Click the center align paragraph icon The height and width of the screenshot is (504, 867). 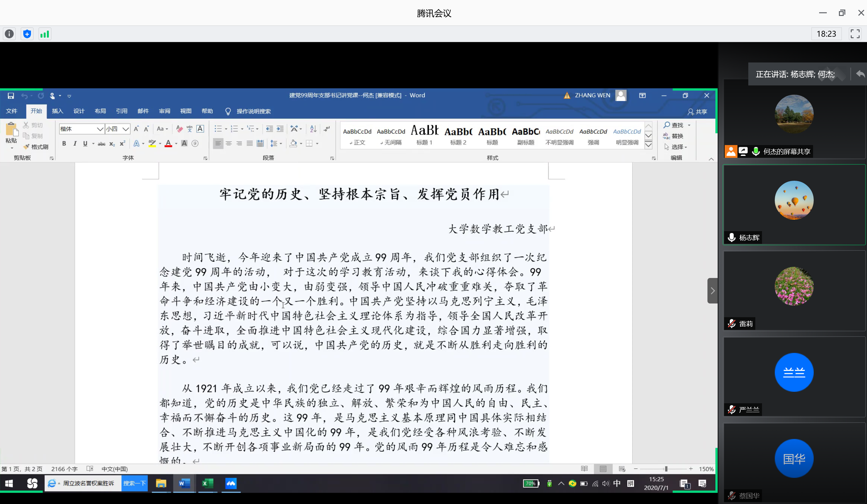click(x=229, y=144)
